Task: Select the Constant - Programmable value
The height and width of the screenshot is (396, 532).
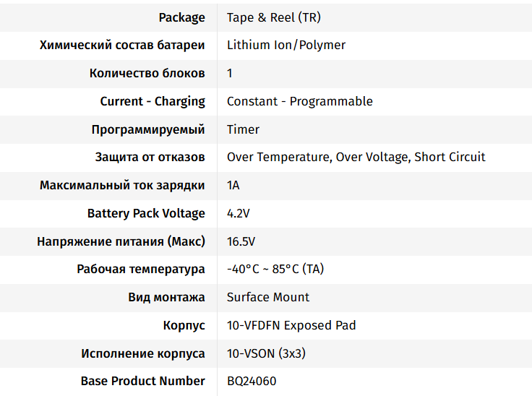Action: coord(299,101)
